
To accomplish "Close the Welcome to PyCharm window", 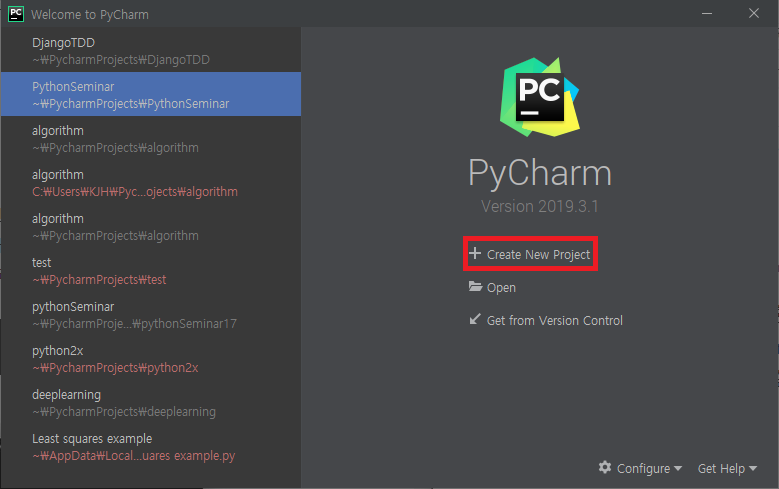I will (x=754, y=13).
